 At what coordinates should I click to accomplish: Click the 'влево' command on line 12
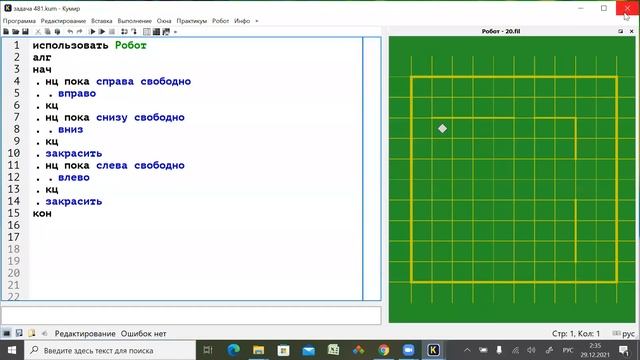pos(74,178)
